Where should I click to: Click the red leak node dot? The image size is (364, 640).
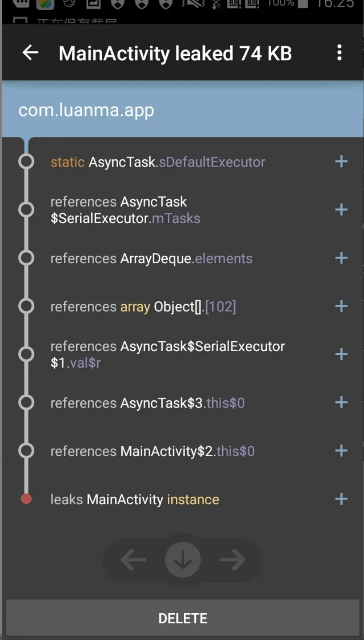[x=26, y=499]
